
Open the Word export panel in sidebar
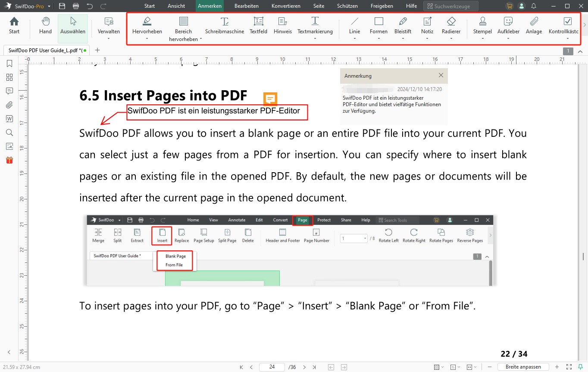click(x=9, y=119)
